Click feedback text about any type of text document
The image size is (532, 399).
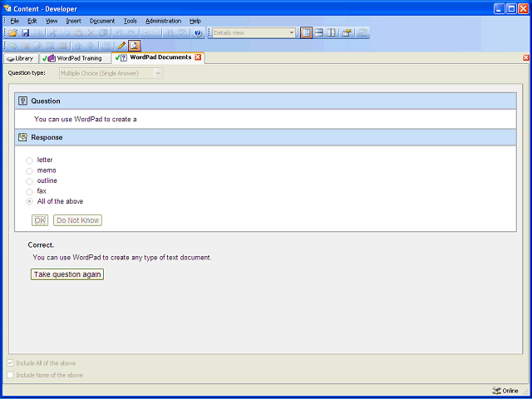click(122, 258)
